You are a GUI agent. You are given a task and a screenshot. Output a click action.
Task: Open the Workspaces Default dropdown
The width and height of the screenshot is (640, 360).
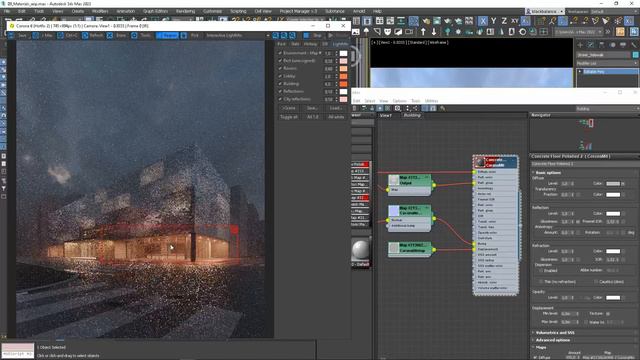coord(614,11)
